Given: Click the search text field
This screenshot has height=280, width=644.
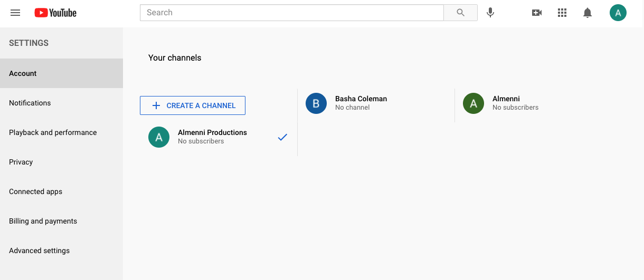Looking at the screenshot, I should pyautogui.click(x=291, y=13).
